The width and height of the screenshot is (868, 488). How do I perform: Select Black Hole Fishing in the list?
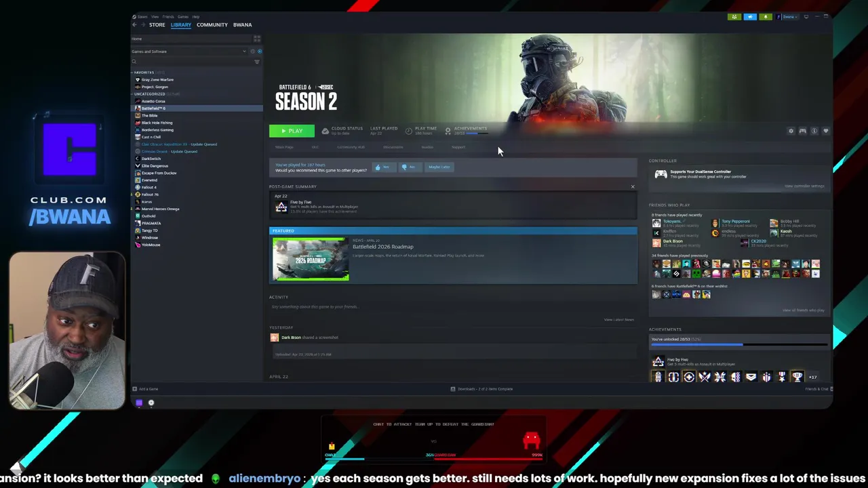[157, 123]
